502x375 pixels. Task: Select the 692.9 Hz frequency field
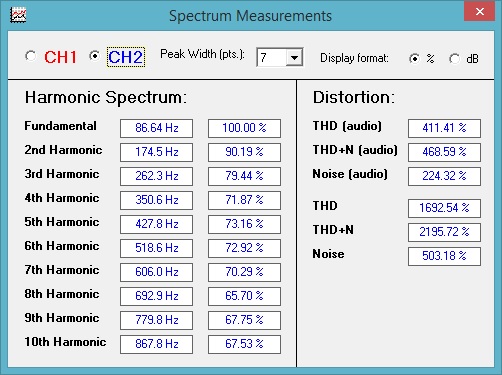click(156, 296)
